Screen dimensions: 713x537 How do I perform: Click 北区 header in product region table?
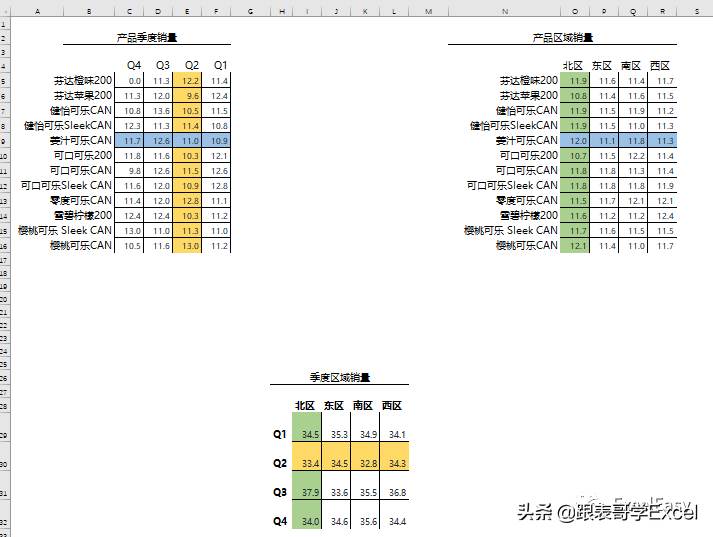tap(572, 66)
